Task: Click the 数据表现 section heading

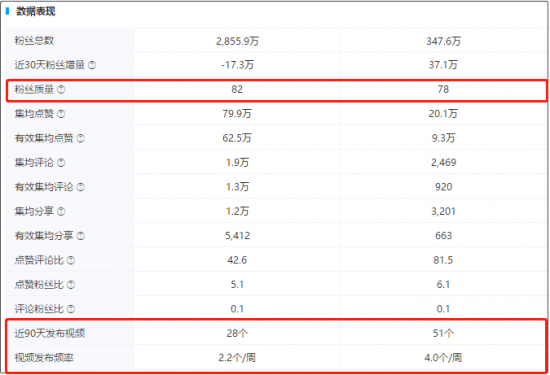Action: [36, 11]
